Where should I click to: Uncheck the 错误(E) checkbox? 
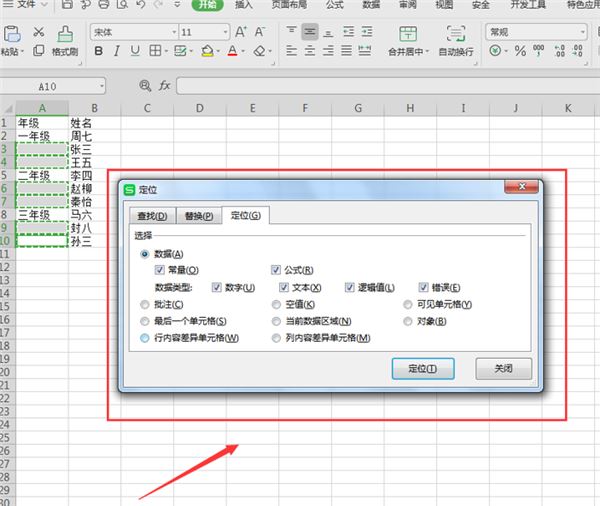tap(423, 287)
